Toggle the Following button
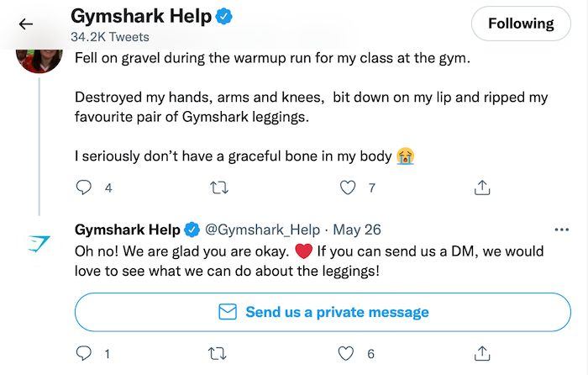Image resolution: width=588 pixels, height=375 pixels. coord(521,24)
